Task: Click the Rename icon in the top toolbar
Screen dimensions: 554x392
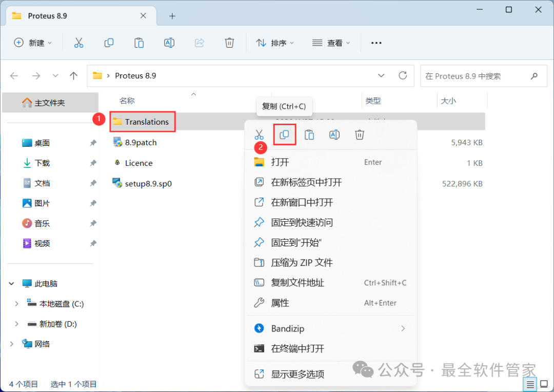Action: [x=169, y=43]
